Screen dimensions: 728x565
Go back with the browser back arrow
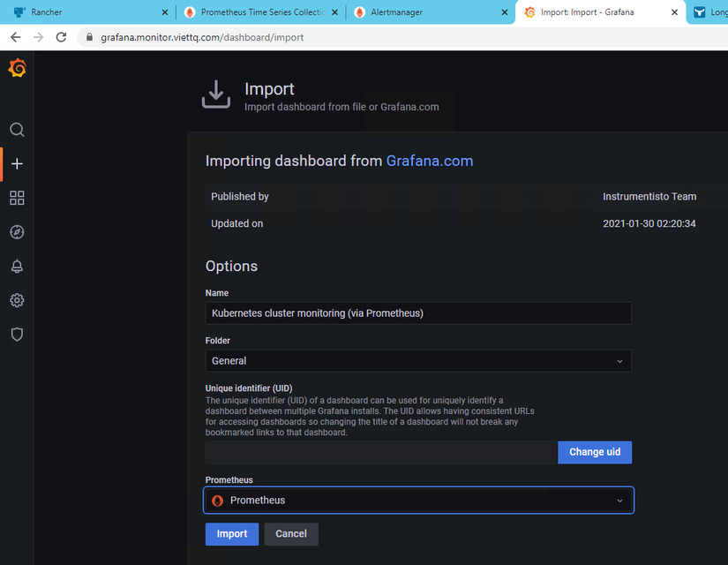15,37
